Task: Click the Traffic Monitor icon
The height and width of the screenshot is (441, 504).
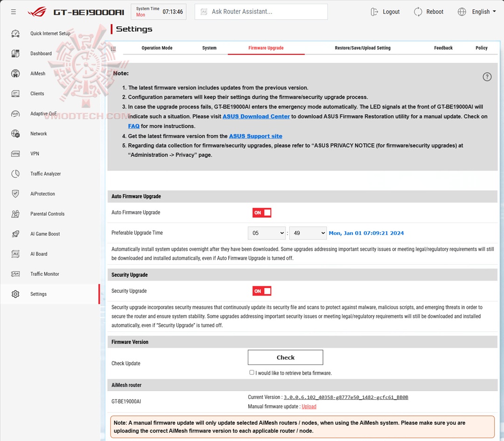Action: (x=15, y=274)
